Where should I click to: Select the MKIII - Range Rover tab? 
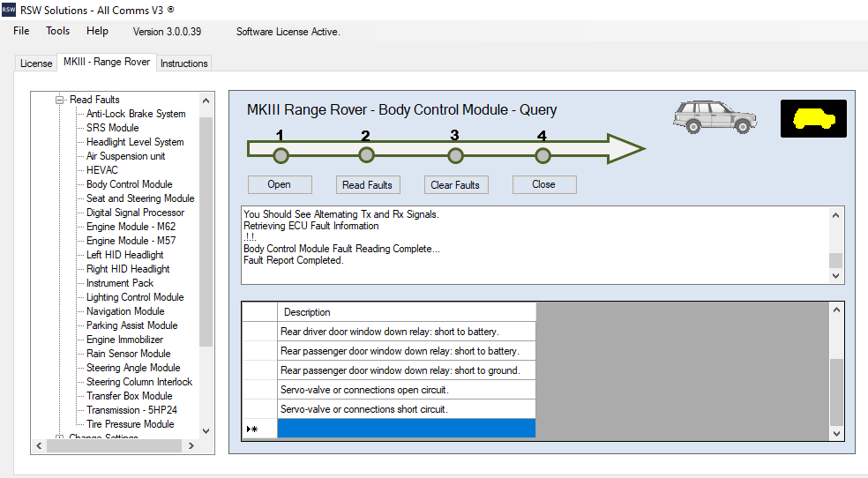(106, 62)
